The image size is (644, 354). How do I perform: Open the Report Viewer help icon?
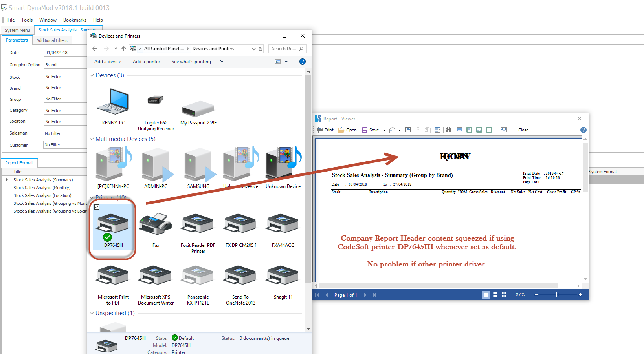click(583, 130)
